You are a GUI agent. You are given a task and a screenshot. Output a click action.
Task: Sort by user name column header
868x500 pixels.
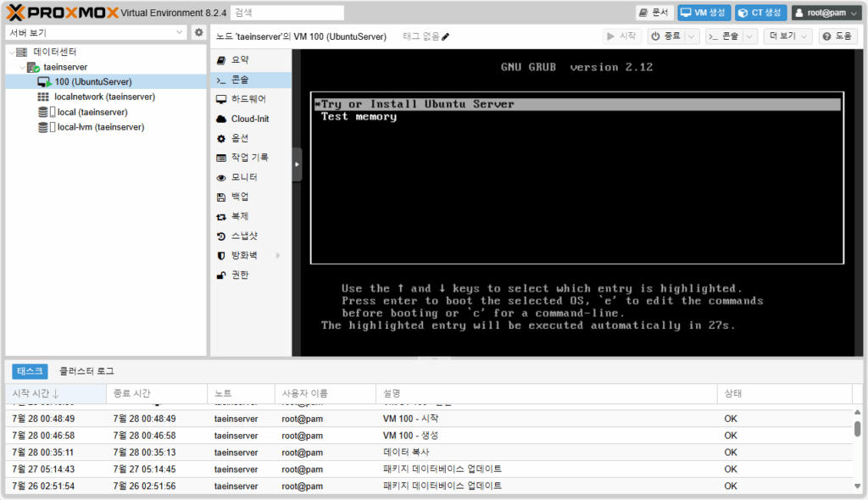325,393
